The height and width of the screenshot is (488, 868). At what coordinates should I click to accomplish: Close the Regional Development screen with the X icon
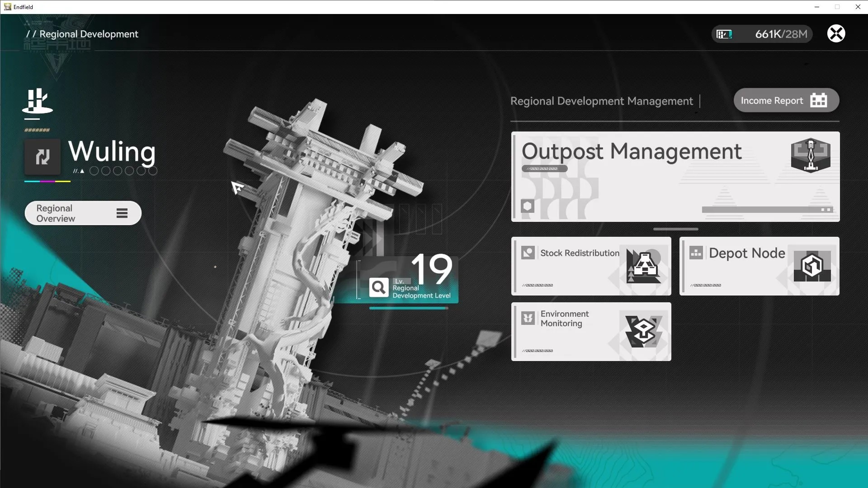click(836, 33)
